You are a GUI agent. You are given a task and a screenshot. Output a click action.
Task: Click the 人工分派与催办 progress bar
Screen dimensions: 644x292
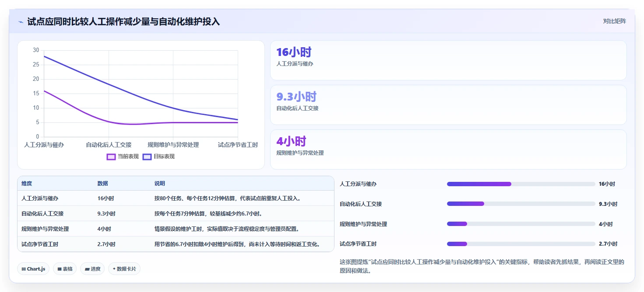[x=521, y=184]
